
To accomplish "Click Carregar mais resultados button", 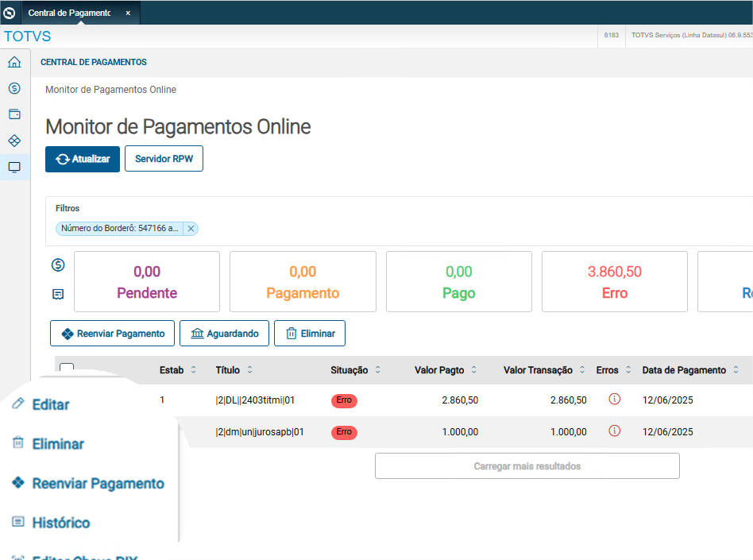I will point(527,465).
